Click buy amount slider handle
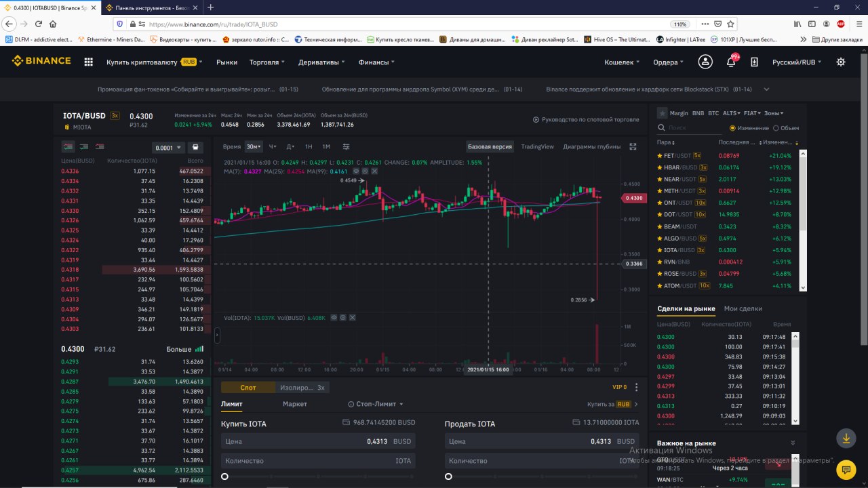Viewport: 868px width, 488px height. point(224,476)
